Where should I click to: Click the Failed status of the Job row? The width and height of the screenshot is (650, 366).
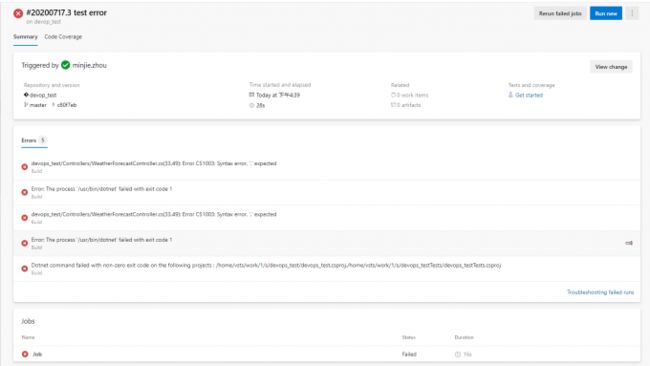coord(409,354)
